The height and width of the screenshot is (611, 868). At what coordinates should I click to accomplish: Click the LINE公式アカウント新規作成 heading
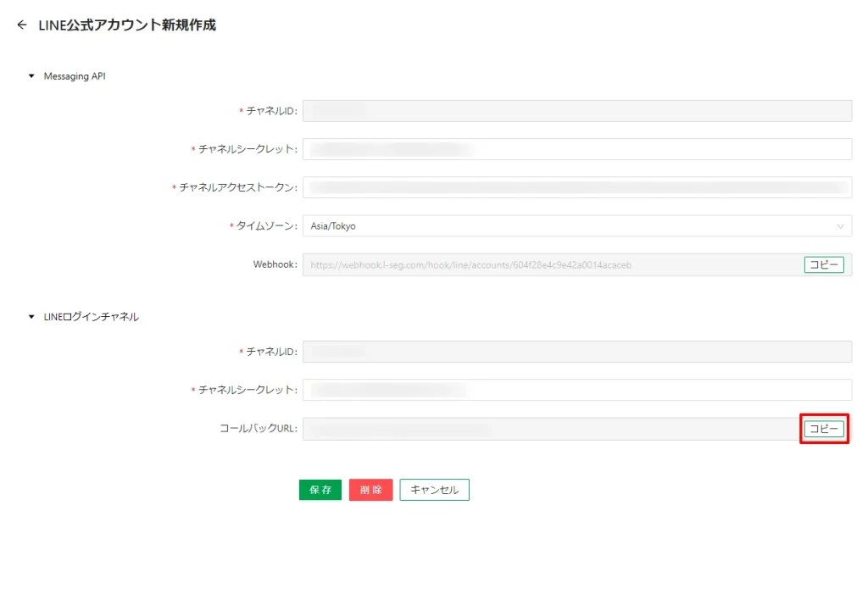click(x=127, y=25)
